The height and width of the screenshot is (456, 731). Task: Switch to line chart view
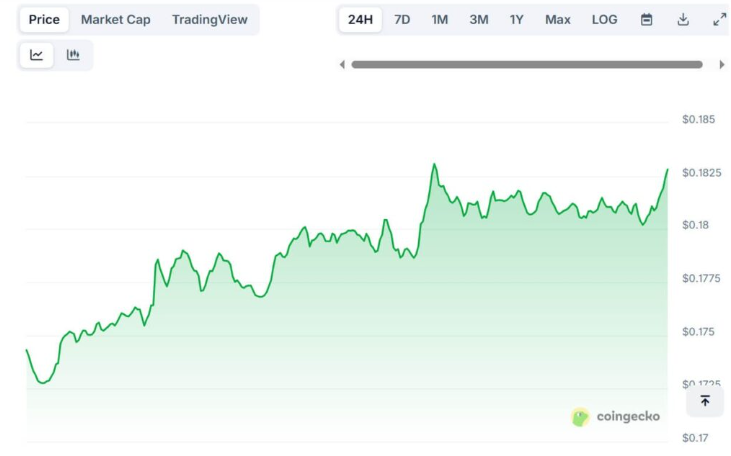[x=37, y=55]
